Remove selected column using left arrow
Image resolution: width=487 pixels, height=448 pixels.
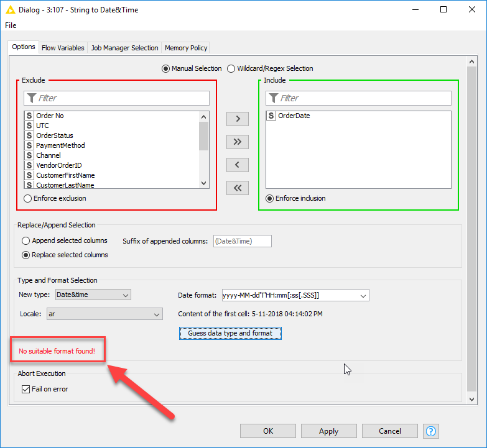[x=237, y=165]
